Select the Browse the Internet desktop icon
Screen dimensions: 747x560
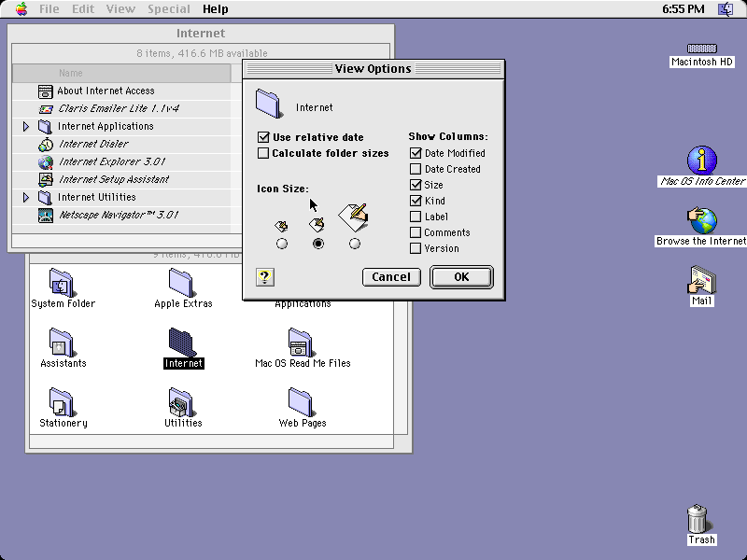(x=702, y=220)
